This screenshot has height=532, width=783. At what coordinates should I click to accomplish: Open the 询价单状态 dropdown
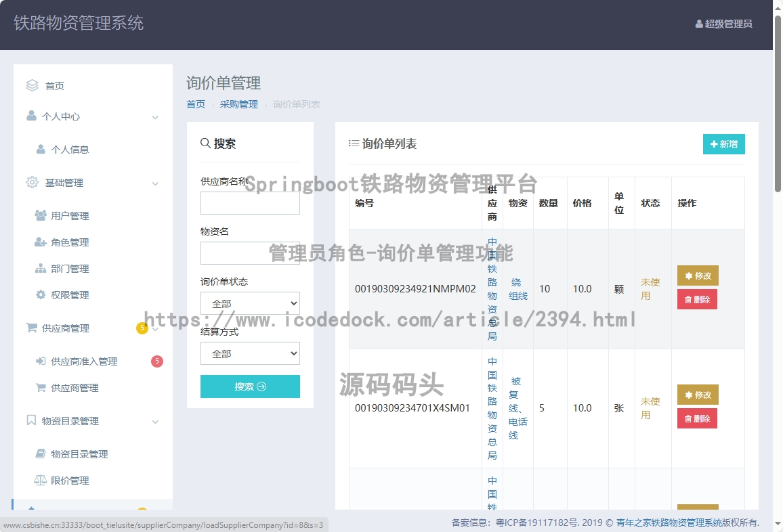coord(250,303)
